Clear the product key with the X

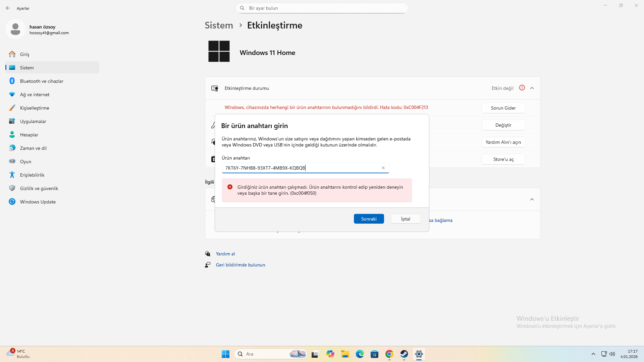point(383,168)
